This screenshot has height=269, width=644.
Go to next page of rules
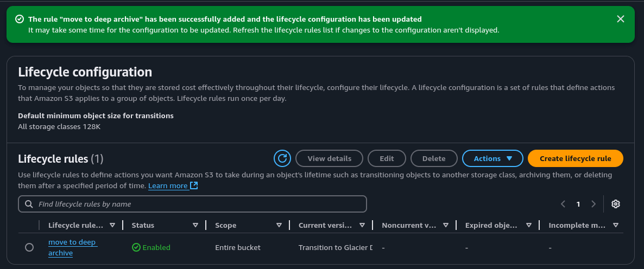[594, 204]
